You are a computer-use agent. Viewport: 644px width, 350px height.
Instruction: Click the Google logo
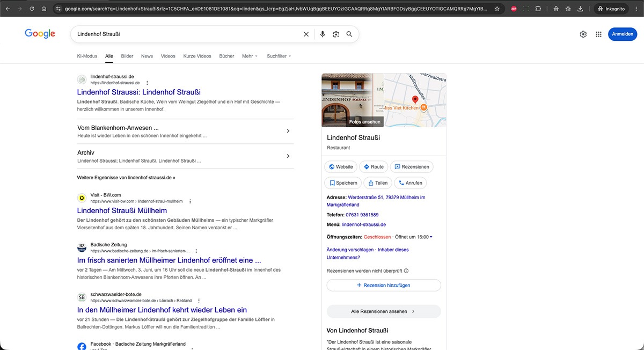(x=40, y=34)
